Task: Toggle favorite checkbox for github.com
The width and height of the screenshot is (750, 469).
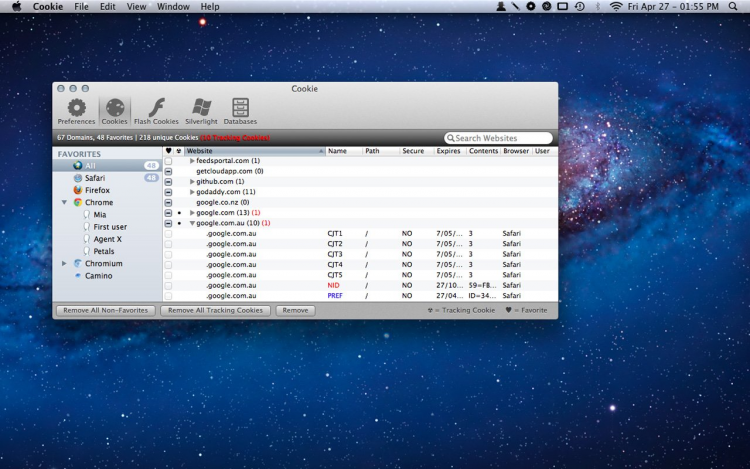Action: click(x=168, y=182)
